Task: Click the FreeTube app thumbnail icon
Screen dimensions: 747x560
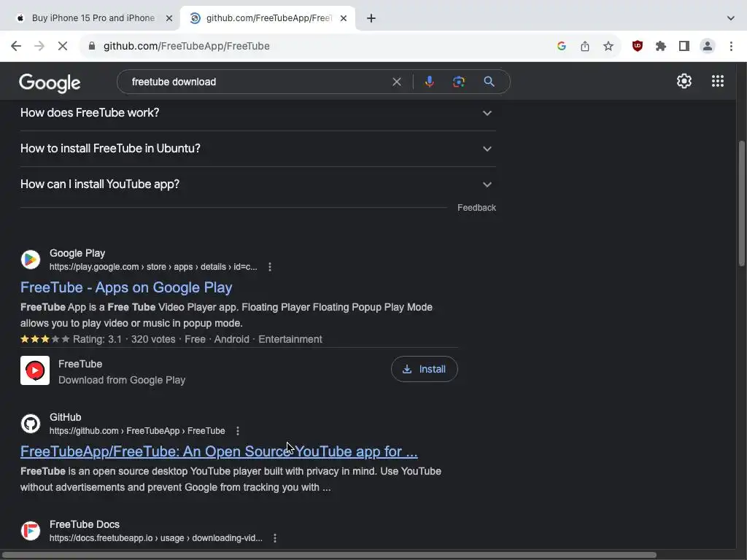Action: (35, 370)
